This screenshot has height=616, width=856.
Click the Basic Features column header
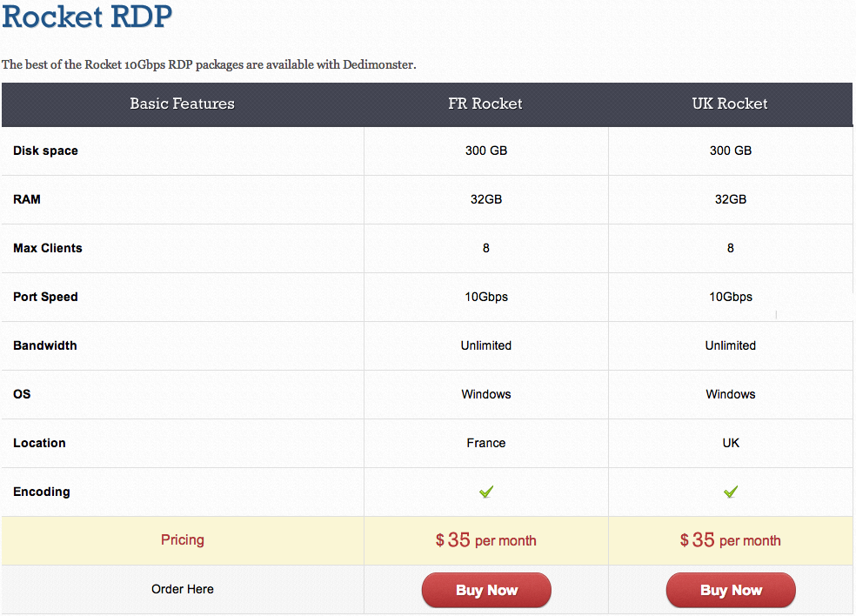(x=183, y=104)
